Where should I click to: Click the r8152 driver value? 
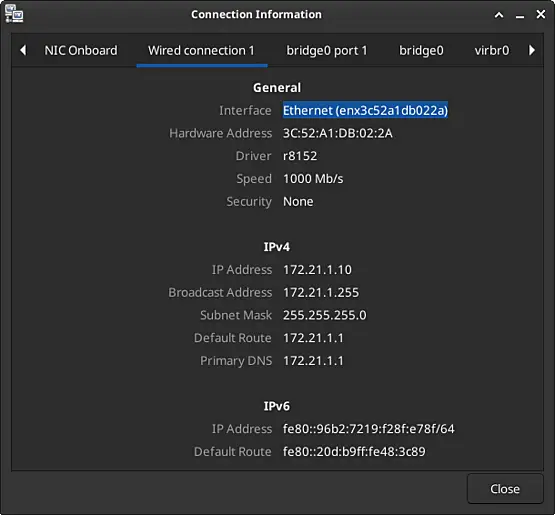[299, 156]
